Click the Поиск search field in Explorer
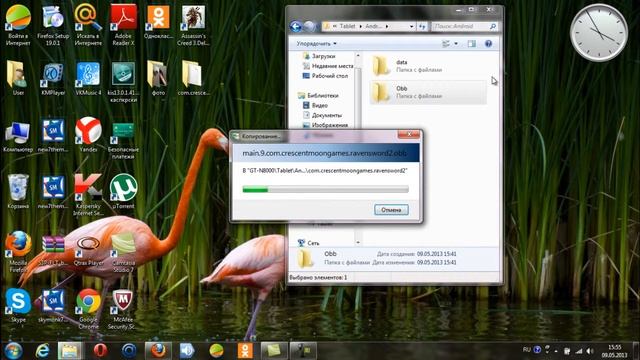Image resolution: width=640 pixels, height=360 pixels. tap(464, 27)
